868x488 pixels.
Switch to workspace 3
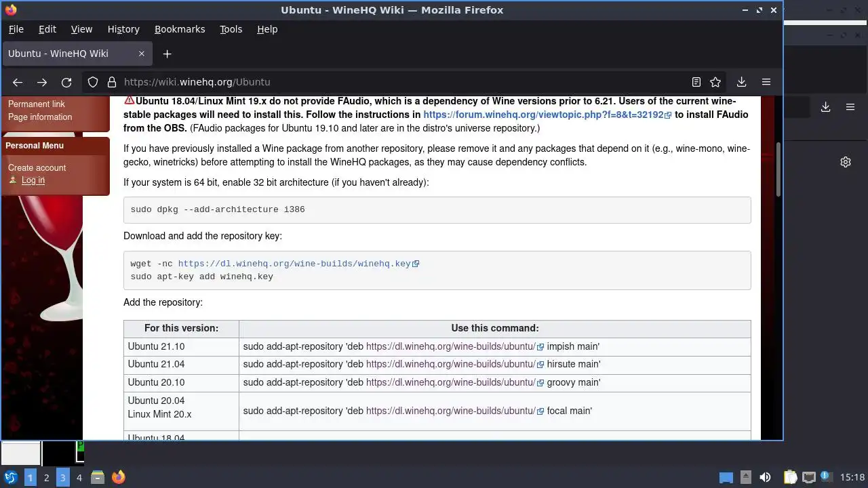(x=62, y=478)
